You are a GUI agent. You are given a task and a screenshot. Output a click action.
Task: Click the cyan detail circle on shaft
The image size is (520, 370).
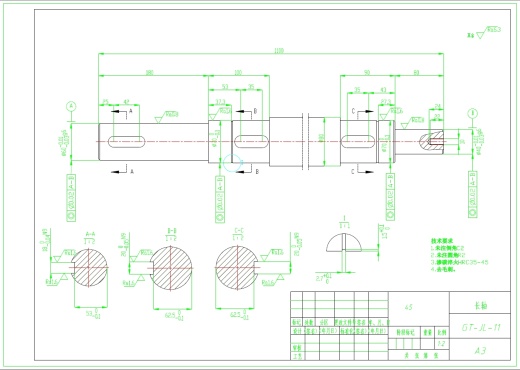[x=232, y=163]
